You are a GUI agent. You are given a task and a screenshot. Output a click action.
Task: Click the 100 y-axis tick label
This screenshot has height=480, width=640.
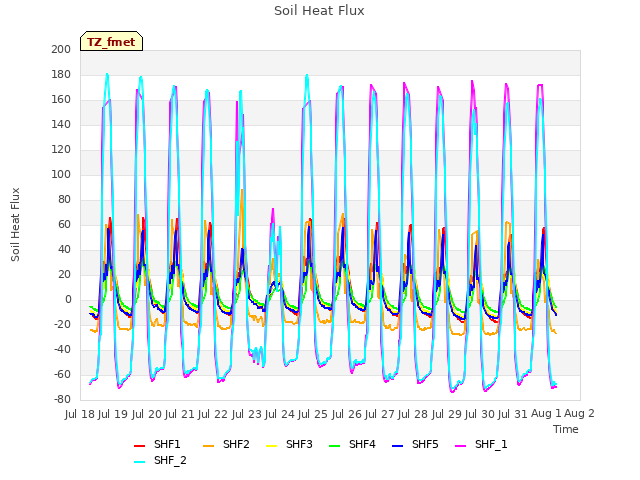(61, 175)
